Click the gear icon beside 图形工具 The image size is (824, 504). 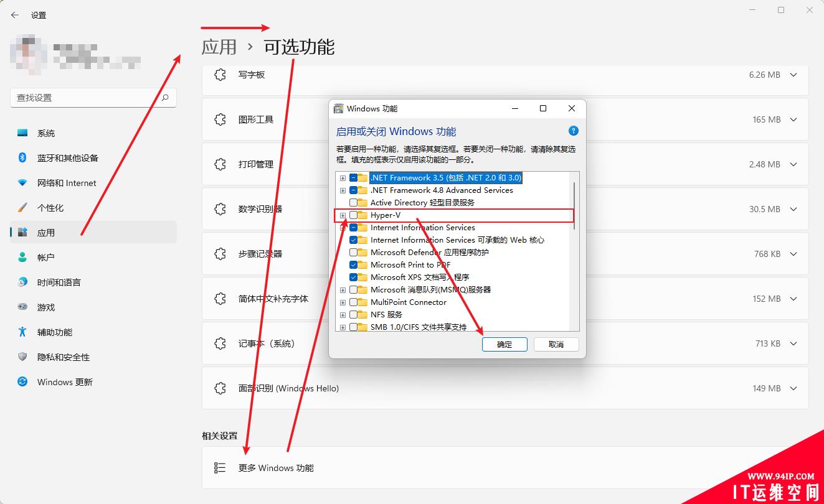pos(220,119)
